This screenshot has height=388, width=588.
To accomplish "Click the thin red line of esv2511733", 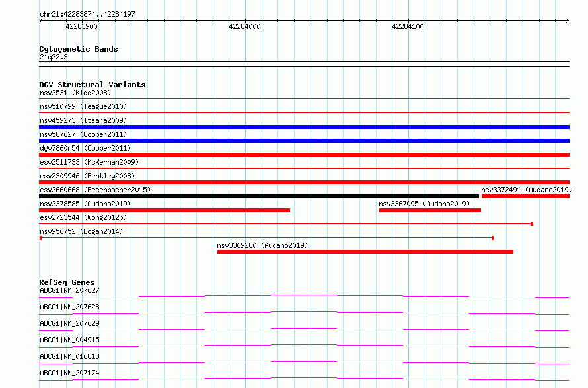I will (304, 169).
